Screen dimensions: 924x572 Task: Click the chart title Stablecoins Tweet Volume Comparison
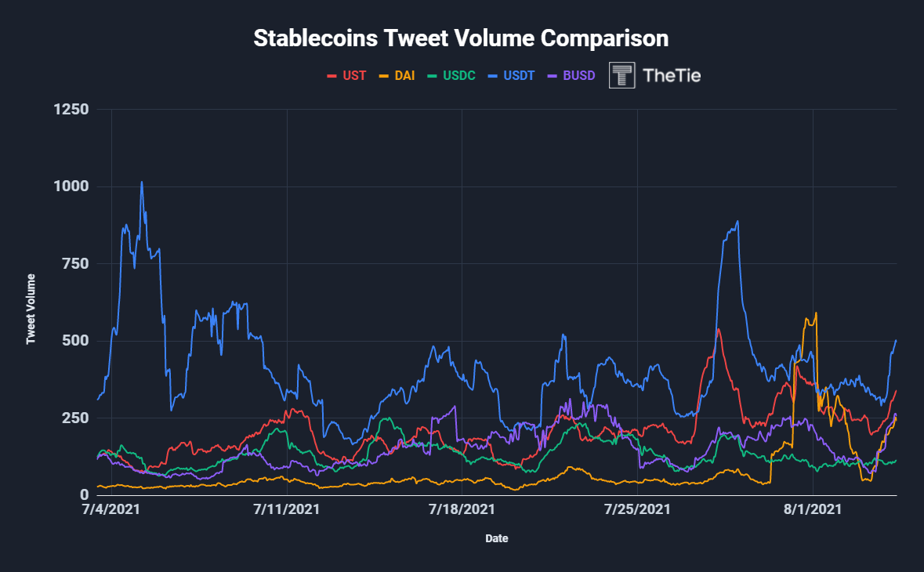461,38
